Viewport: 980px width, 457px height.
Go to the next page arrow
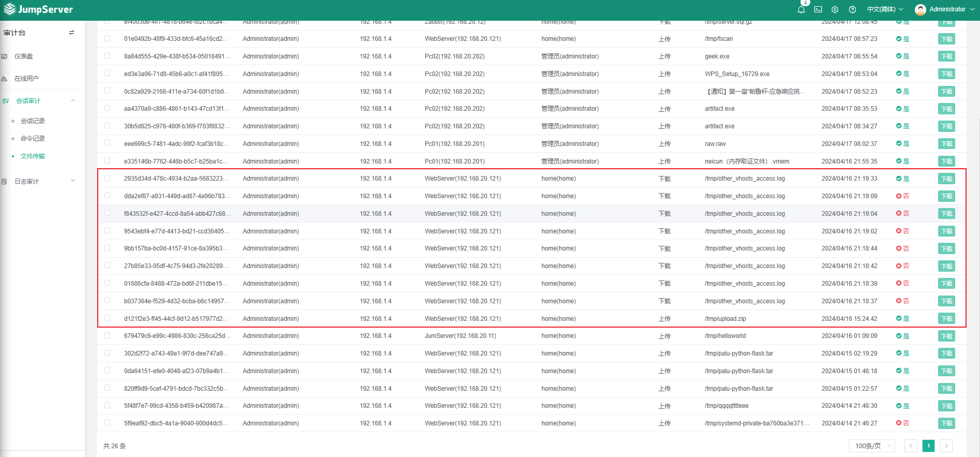(946, 446)
